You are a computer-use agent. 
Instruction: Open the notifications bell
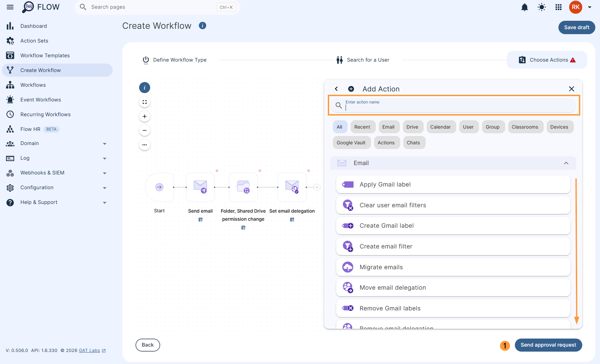click(x=525, y=7)
